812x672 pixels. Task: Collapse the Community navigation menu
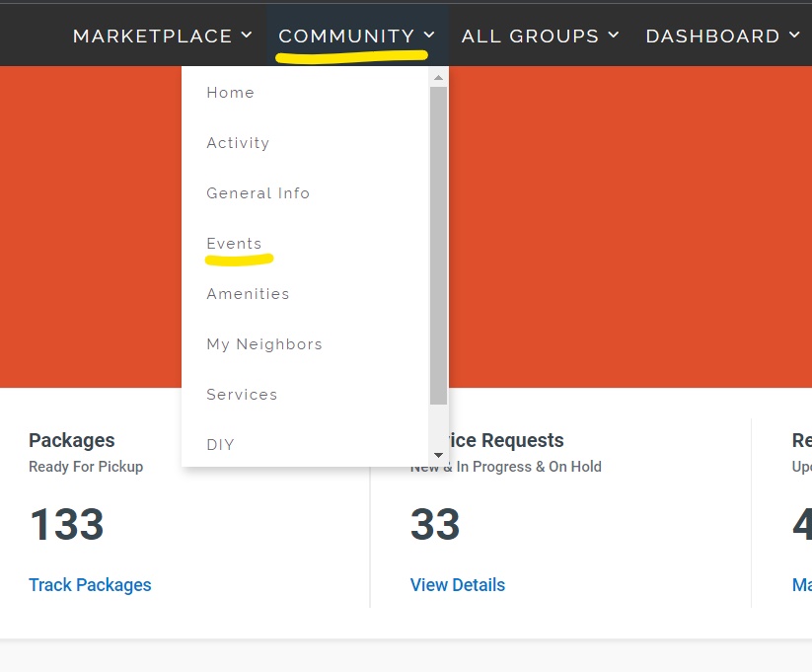[355, 36]
